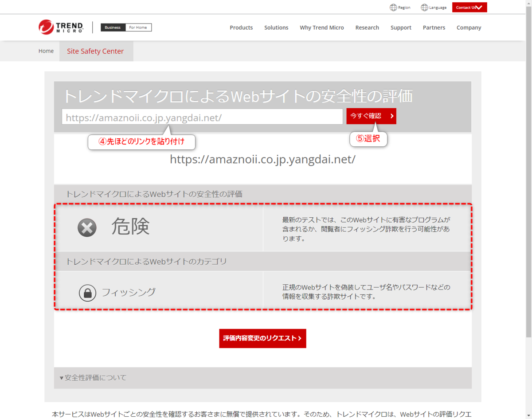Image resolution: width=532 pixels, height=419 pixels.
Task: Open the Region globe selector
Action: click(x=400, y=8)
